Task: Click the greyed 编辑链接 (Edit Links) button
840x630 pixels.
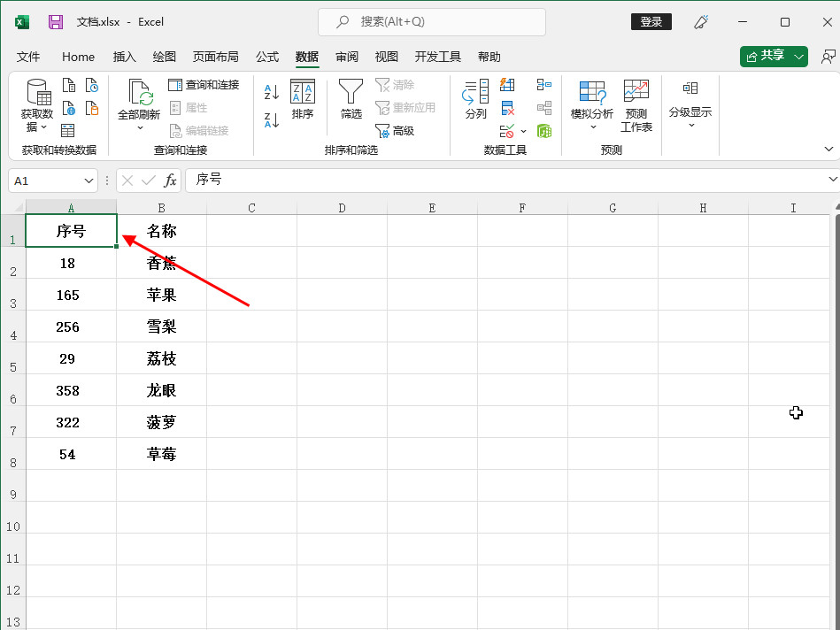Action: coord(199,131)
